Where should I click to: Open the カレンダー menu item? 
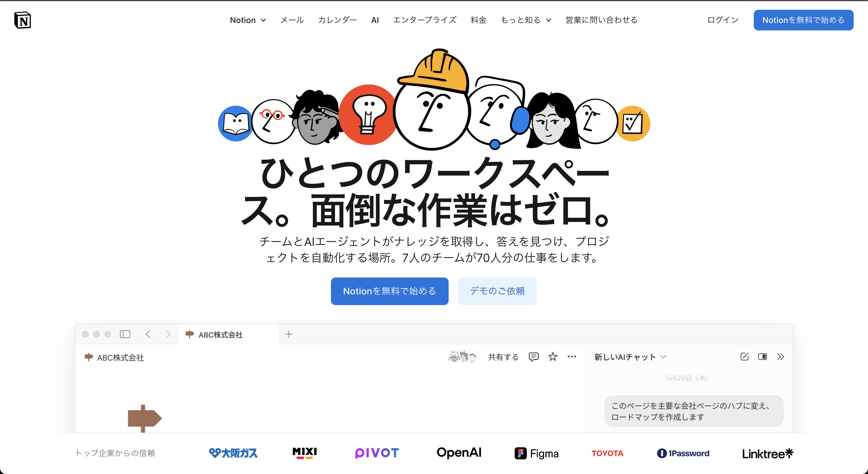click(337, 20)
